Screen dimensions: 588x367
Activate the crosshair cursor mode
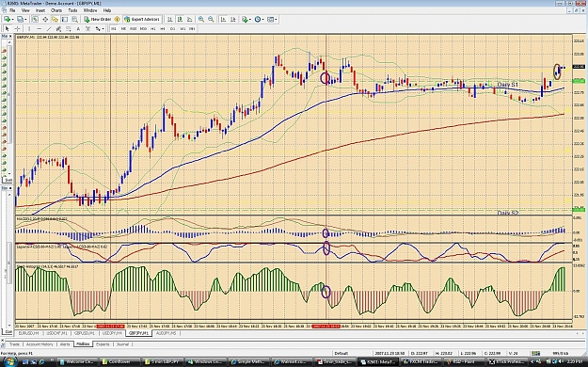click(17, 28)
